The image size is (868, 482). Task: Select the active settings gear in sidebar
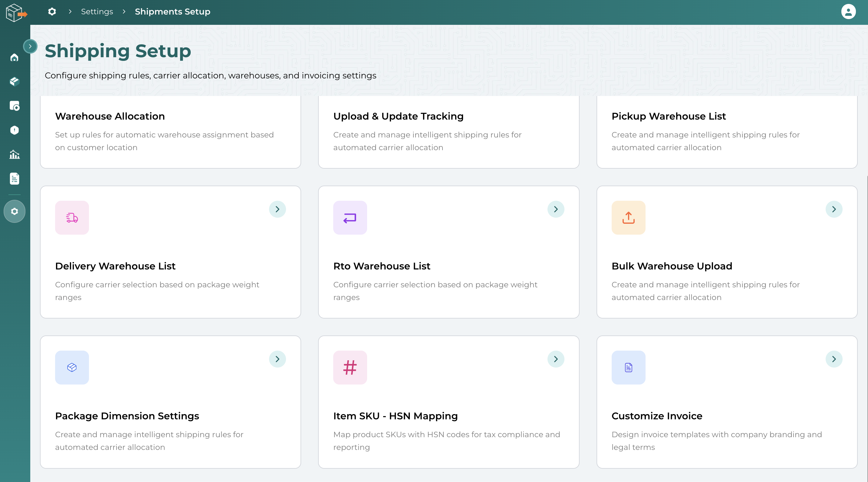(14, 211)
